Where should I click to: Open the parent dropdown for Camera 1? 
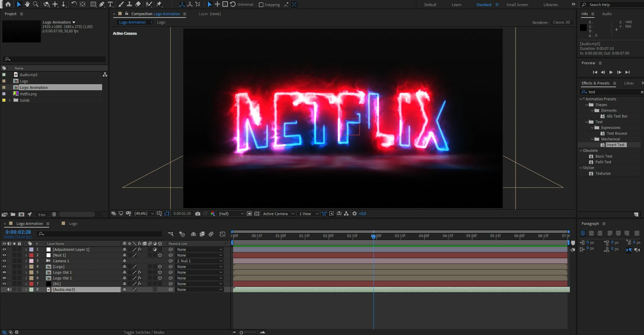(200, 261)
